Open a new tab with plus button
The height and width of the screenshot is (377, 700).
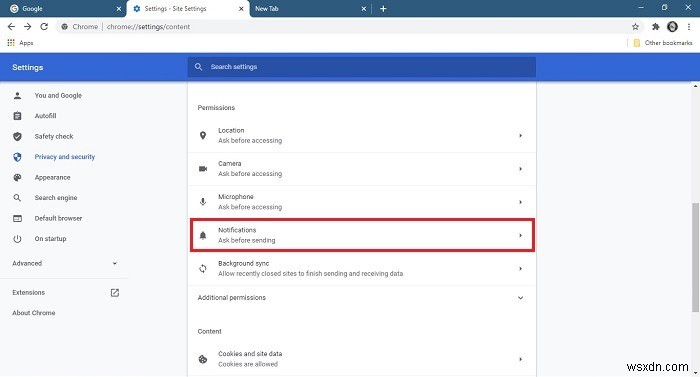point(383,8)
